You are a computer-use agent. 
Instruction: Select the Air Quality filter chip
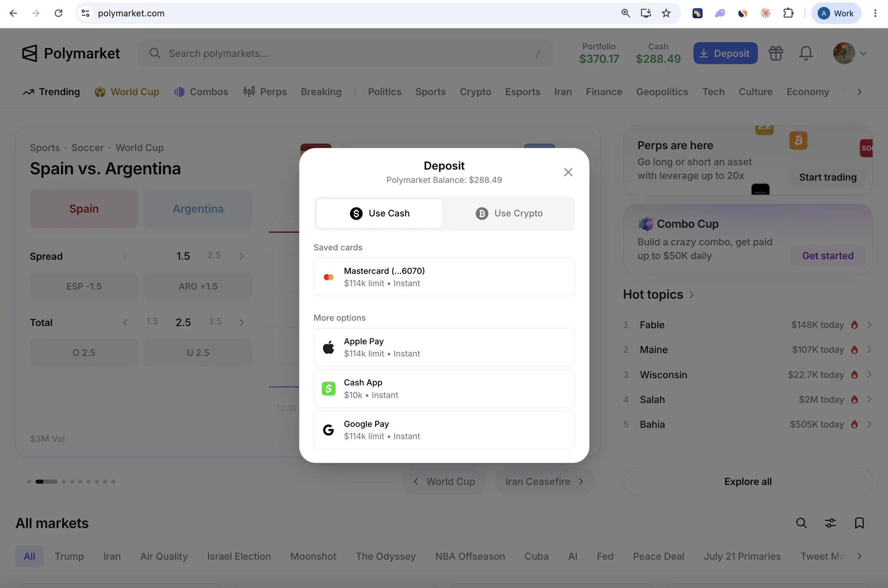point(164,556)
